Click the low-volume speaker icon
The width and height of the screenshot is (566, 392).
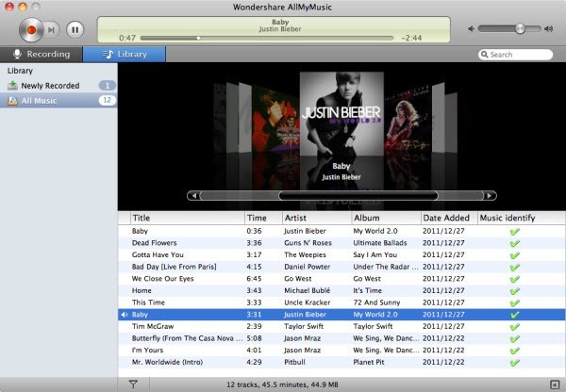(472, 28)
